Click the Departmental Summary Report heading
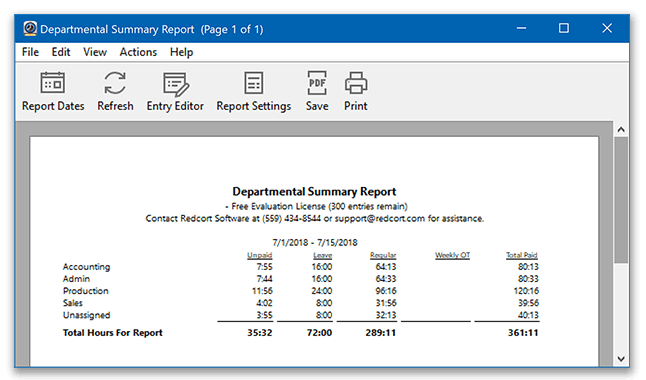 pyautogui.click(x=314, y=192)
